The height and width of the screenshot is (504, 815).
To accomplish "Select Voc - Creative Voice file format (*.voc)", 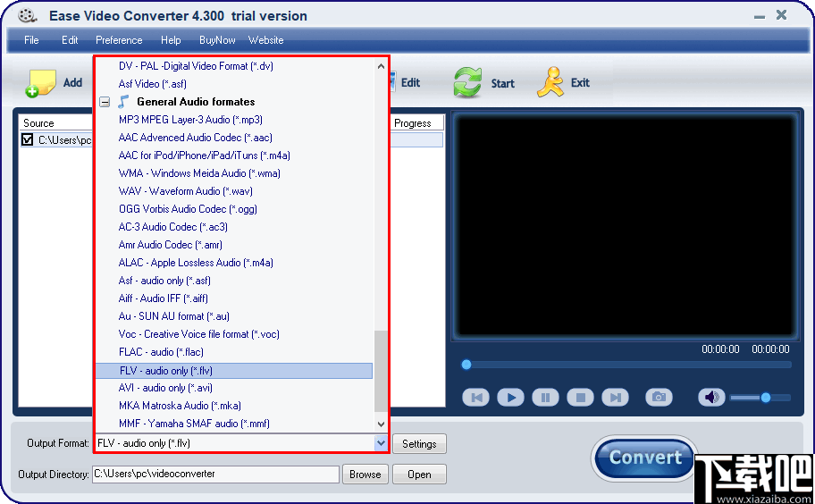I will tap(198, 334).
